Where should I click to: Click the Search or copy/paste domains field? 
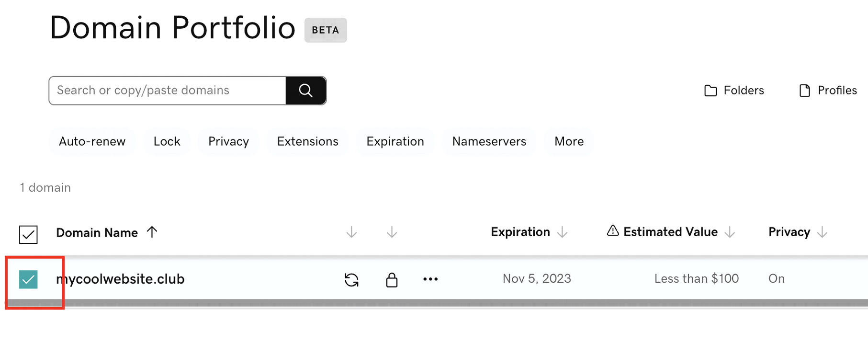pyautogui.click(x=167, y=91)
